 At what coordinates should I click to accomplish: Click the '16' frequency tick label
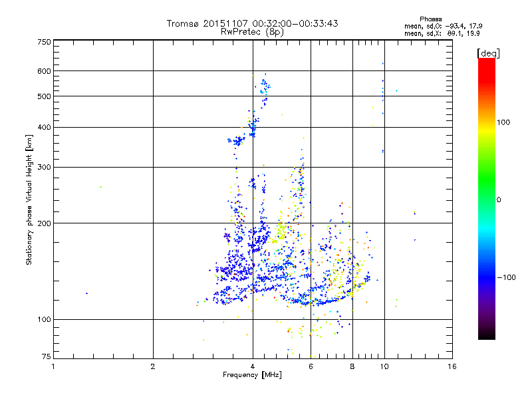pyautogui.click(x=452, y=366)
